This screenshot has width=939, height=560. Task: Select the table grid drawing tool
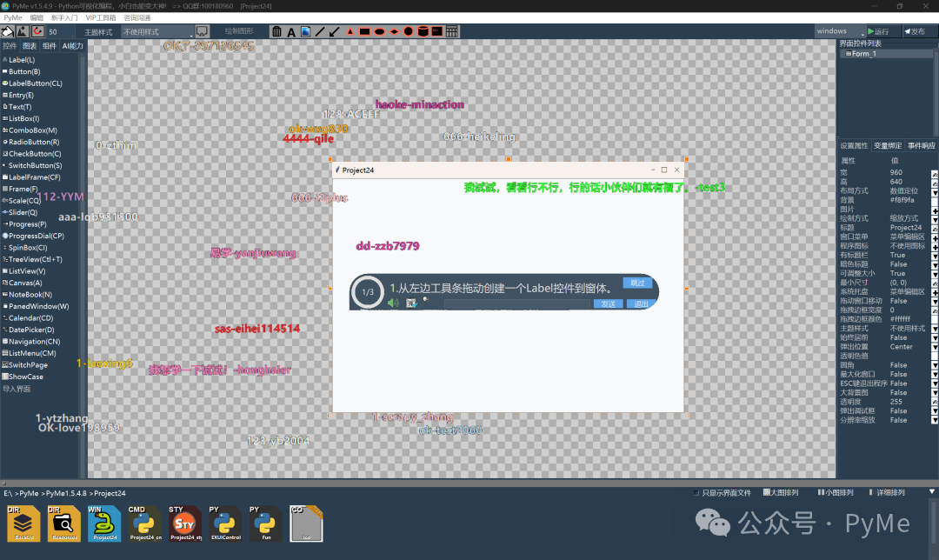point(452,32)
